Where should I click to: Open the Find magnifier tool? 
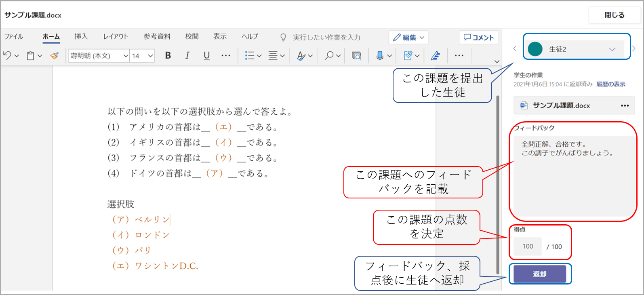coord(329,56)
